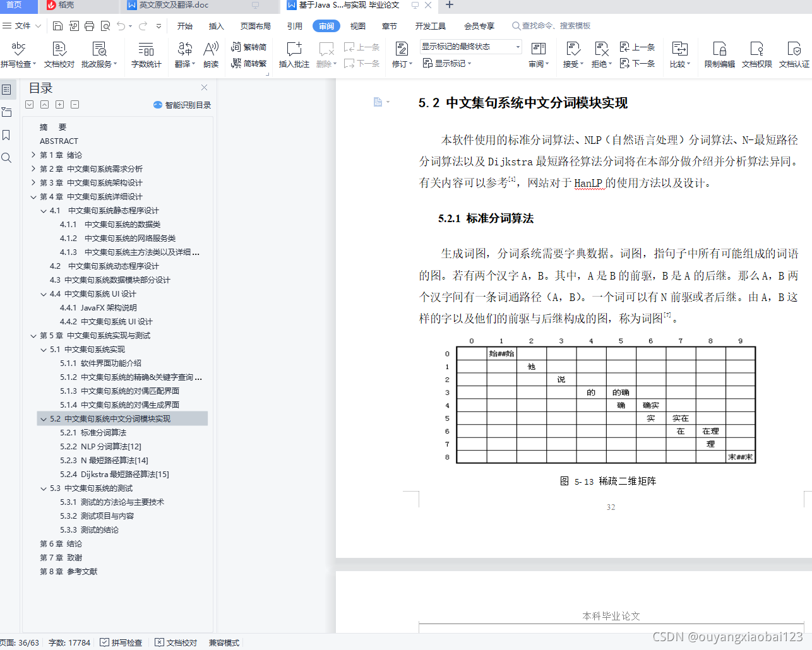Click the search command input field
Image resolution: width=812 pixels, height=650 pixels.
[x=552, y=26]
